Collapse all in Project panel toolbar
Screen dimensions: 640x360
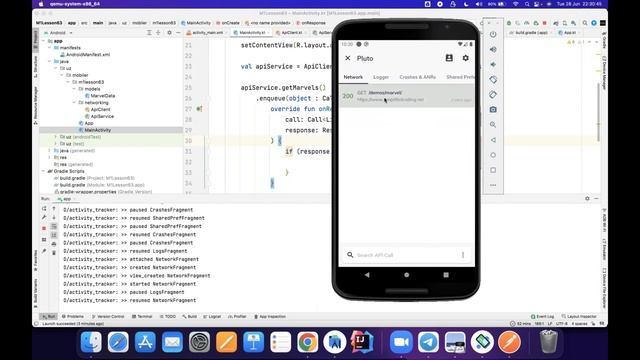pyautogui.click(x=158, y=33)
